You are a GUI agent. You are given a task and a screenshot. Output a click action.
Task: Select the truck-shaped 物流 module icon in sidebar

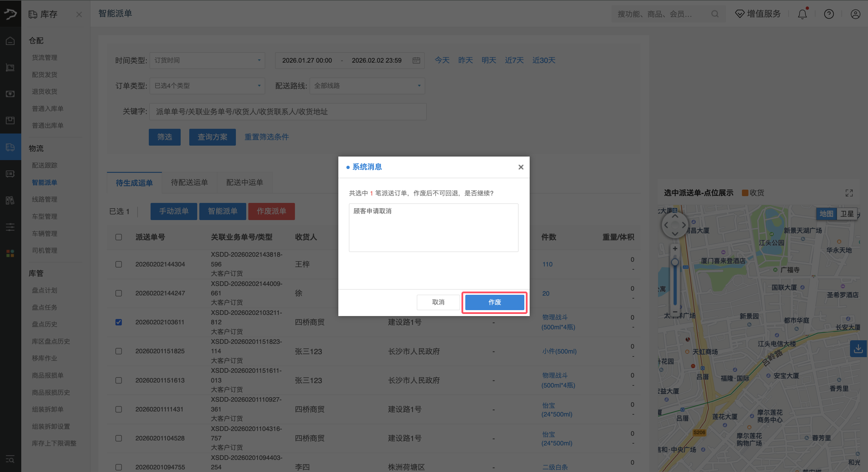click(10, 147)
